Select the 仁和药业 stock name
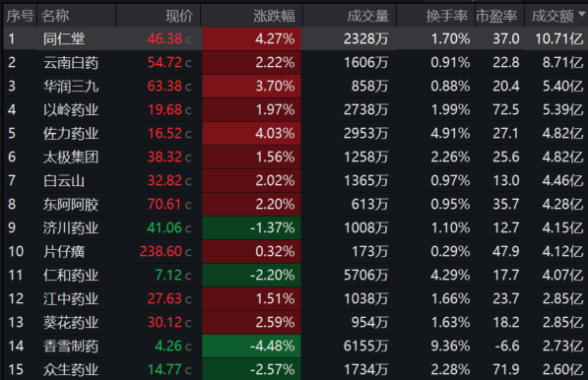 (71, 275)
